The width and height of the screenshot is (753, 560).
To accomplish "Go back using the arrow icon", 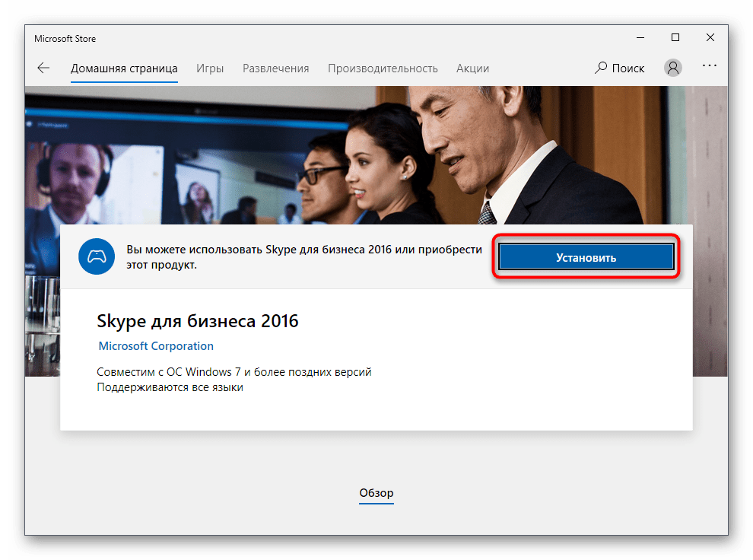I will [43, 68].
